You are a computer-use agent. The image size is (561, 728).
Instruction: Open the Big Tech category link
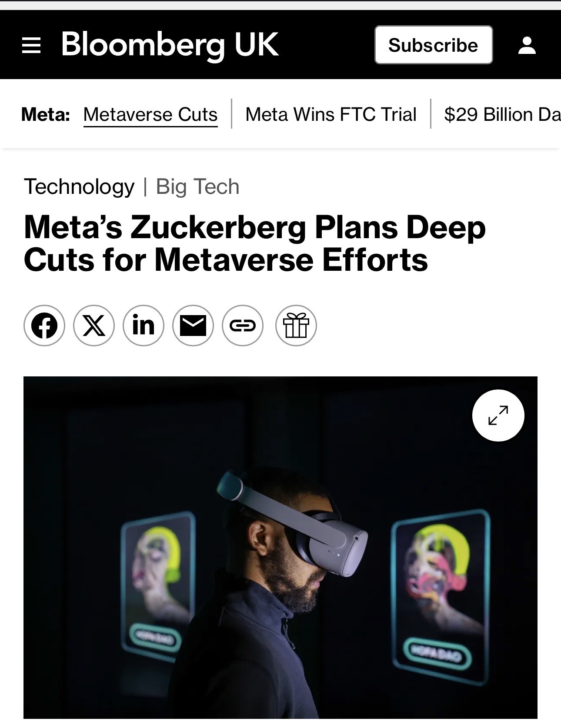197,187
